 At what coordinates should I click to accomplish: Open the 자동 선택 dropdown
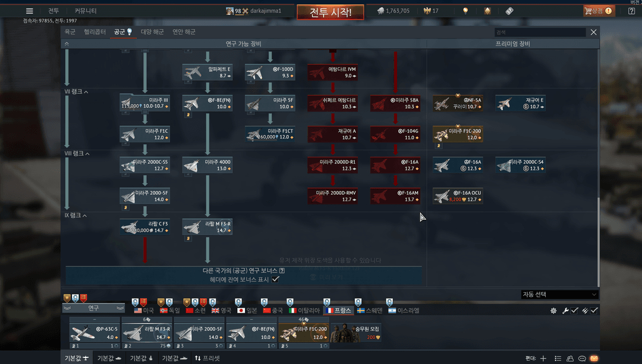tap(559, 294)
